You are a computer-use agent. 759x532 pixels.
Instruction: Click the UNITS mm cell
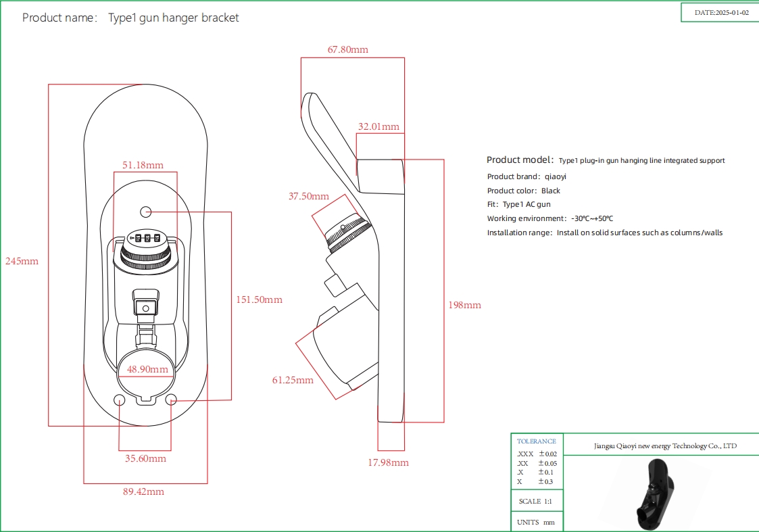point(536,522)
